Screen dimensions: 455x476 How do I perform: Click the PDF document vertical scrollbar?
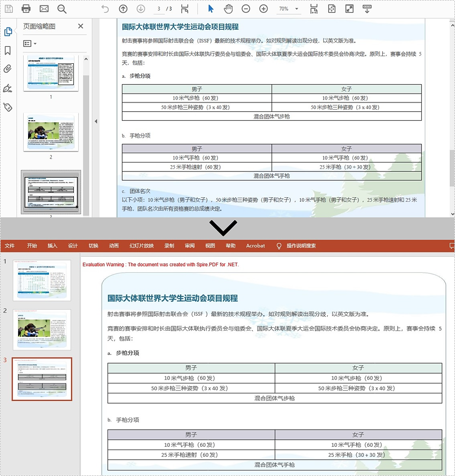coord(452,168)
